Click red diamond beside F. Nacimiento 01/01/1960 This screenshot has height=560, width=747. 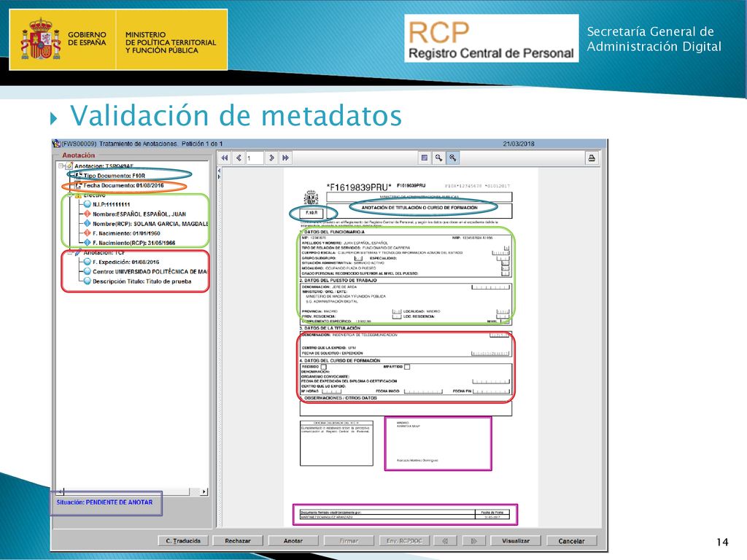88,233
